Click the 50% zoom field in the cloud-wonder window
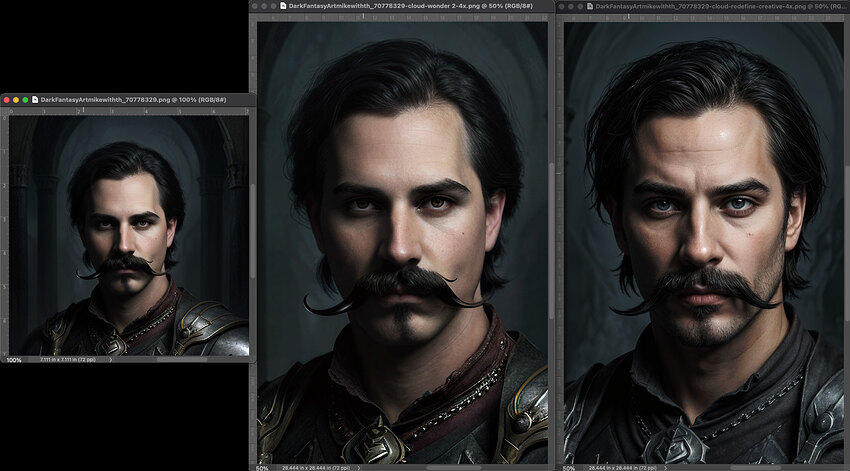 tap(262, 468)
